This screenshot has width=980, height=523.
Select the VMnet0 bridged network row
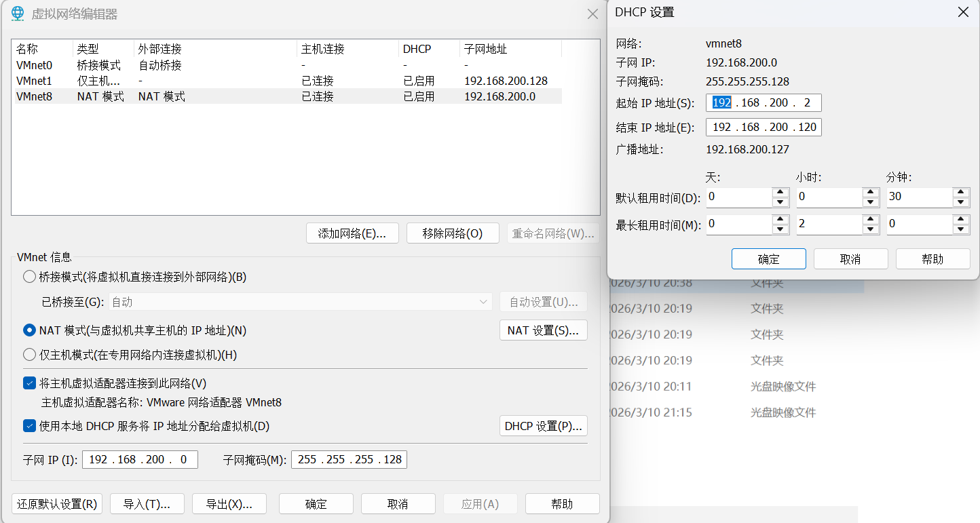(34, 65)
